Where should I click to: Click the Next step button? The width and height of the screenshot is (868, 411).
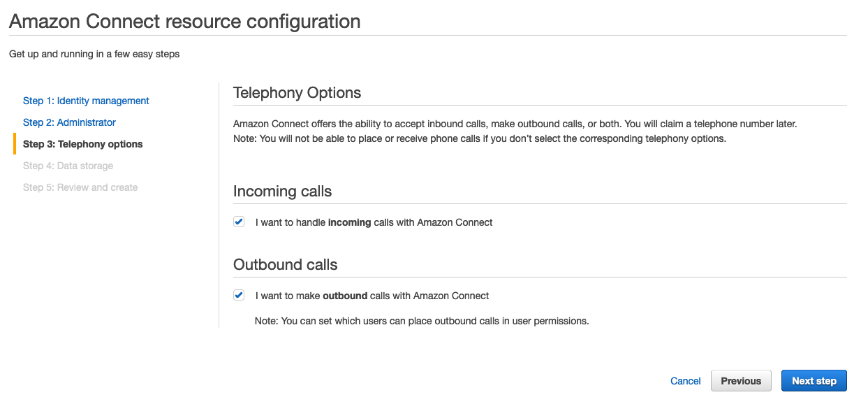[814, 381]
